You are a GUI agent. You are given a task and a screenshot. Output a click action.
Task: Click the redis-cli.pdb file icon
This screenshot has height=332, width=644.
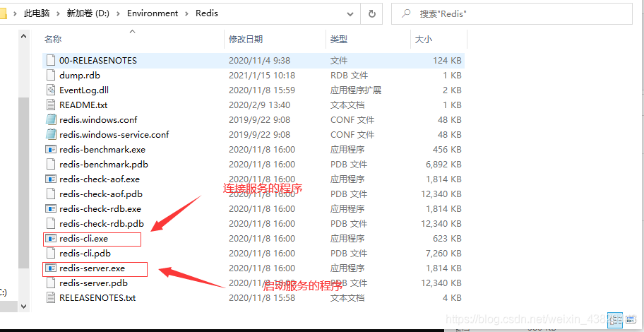tap(51, 253)
